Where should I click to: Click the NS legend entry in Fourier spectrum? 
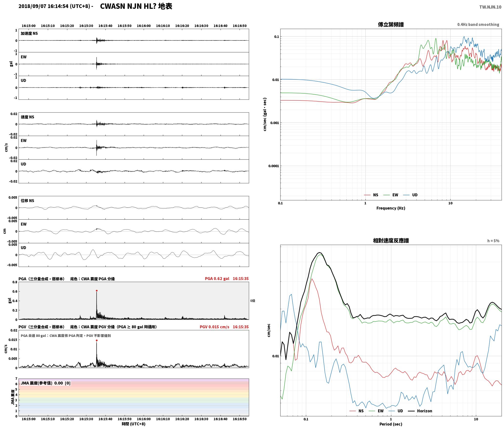point(371,195)
